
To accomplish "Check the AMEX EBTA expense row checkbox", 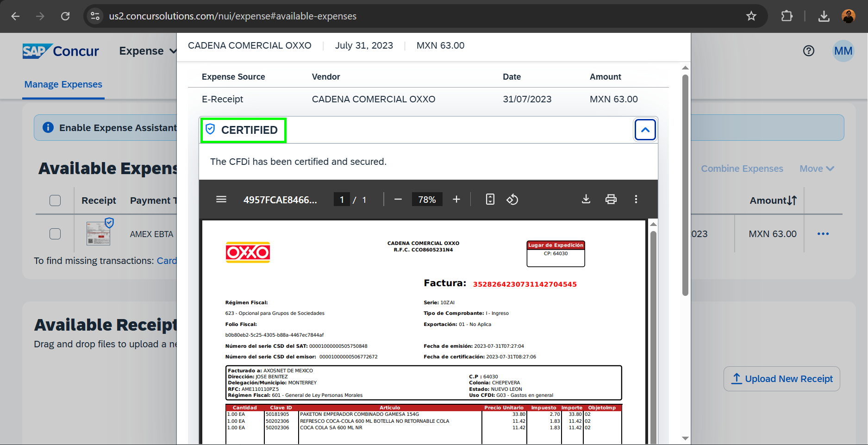I will (x=55, y=234).
